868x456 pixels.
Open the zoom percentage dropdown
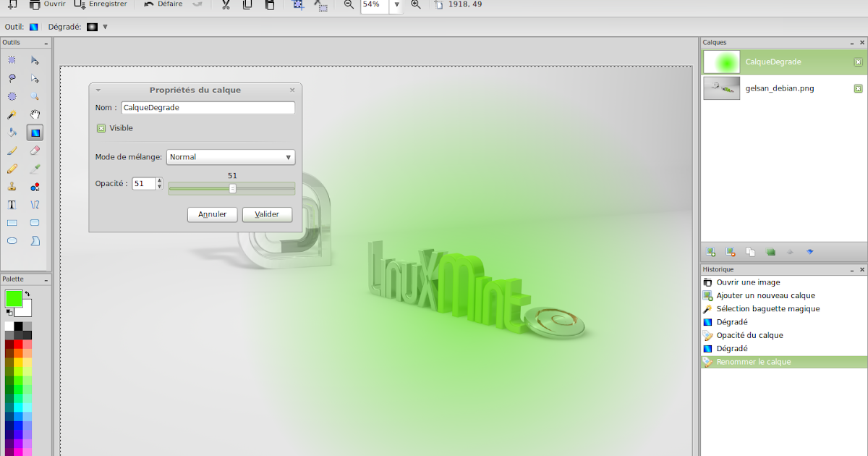click(396, 5)
